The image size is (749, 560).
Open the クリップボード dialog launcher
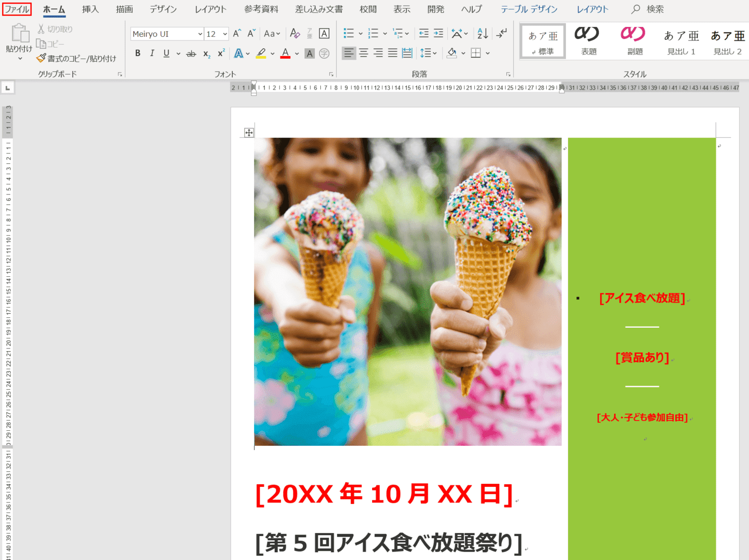coord(120,75)
